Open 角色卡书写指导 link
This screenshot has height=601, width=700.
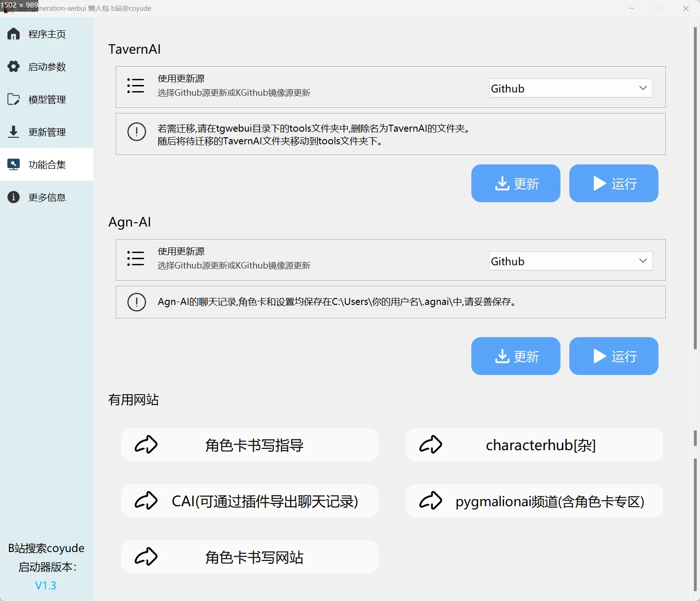coord(250,445)
